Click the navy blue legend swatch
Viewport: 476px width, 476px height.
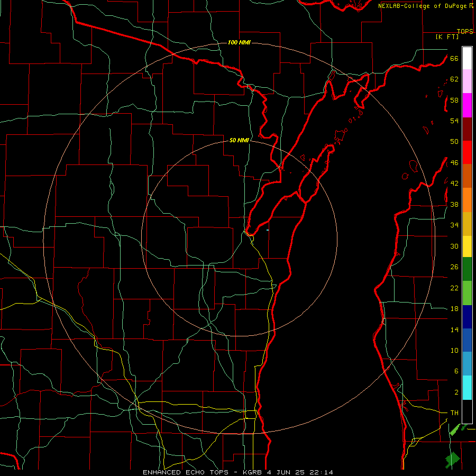click(467, 317)
